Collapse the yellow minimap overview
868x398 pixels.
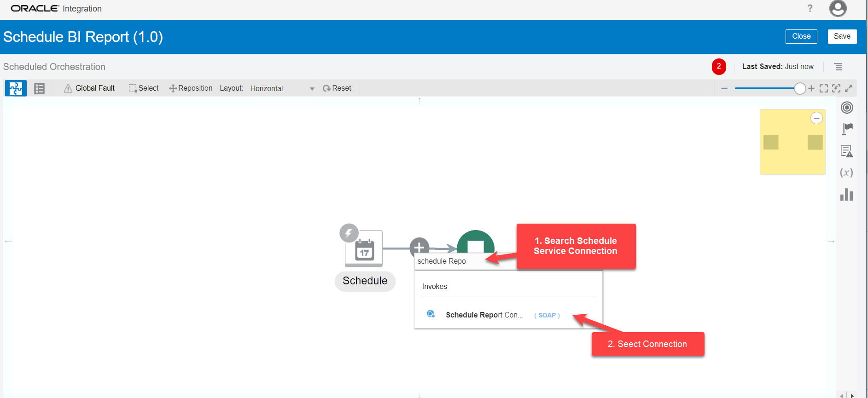[816, 118]
